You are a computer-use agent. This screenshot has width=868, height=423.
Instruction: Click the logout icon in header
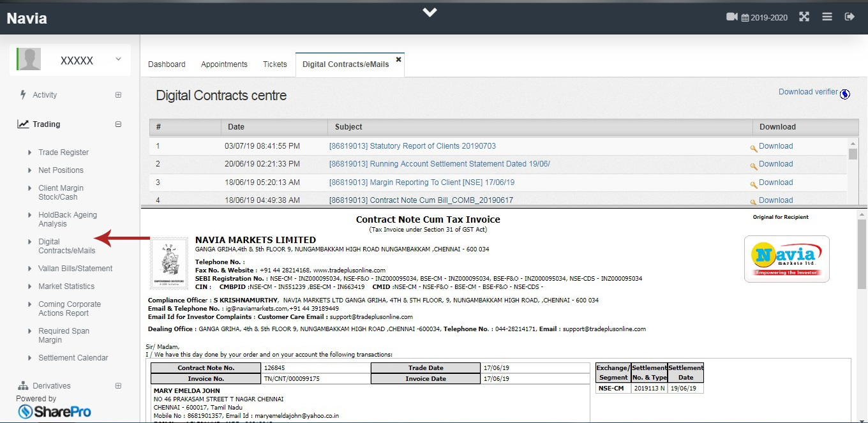pyautogui.click(x=849, y=17)
